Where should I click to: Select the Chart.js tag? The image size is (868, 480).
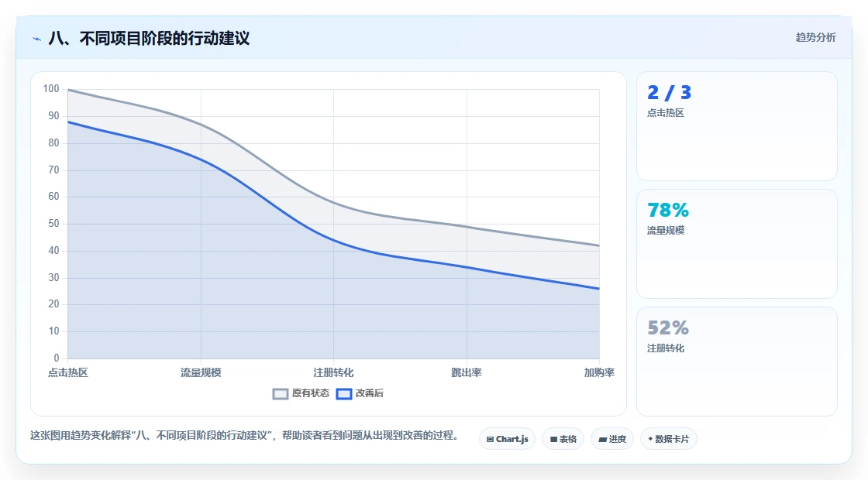tap(507, 439)
